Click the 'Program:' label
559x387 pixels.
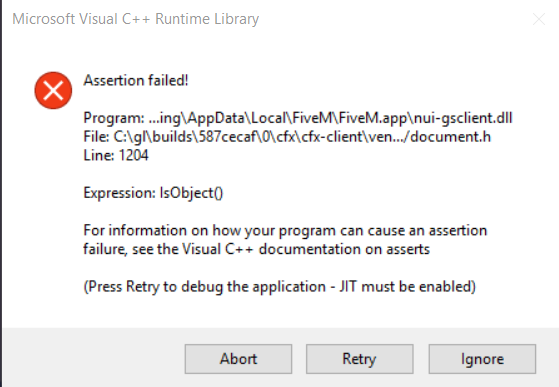(114, 118)
